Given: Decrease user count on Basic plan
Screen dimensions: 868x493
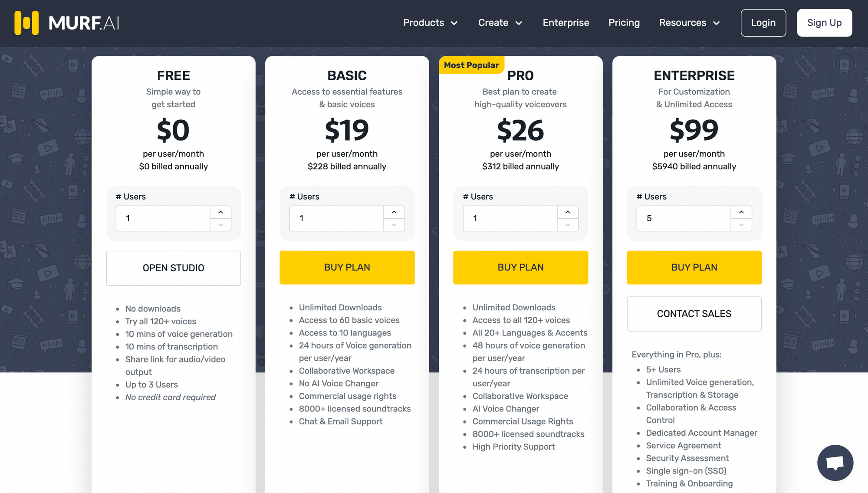Looking at the screenshot, I should point(394,225).
